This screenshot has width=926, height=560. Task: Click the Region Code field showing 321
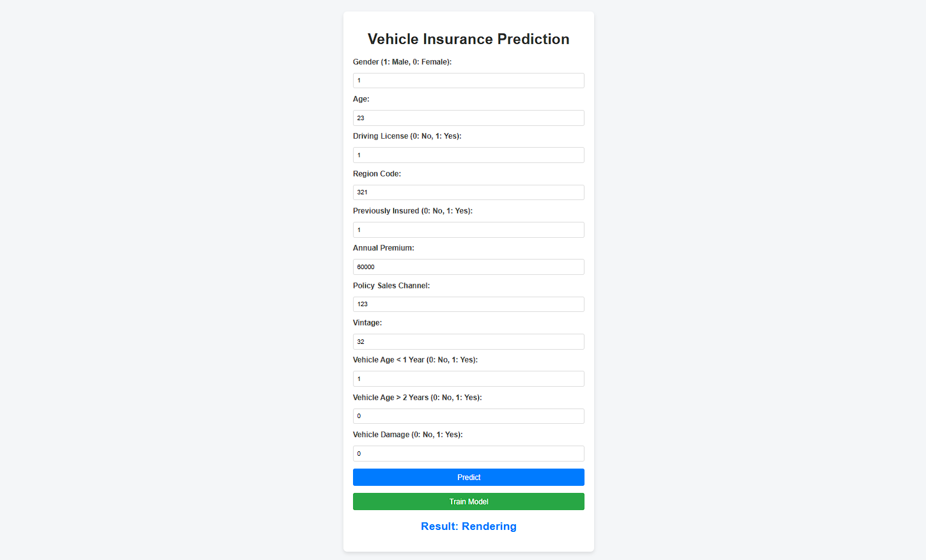pos(468,192)
